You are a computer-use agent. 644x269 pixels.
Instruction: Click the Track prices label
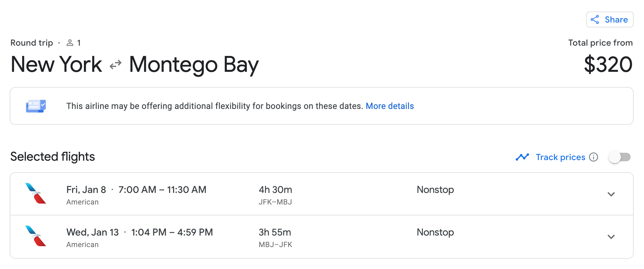point(560,157)
